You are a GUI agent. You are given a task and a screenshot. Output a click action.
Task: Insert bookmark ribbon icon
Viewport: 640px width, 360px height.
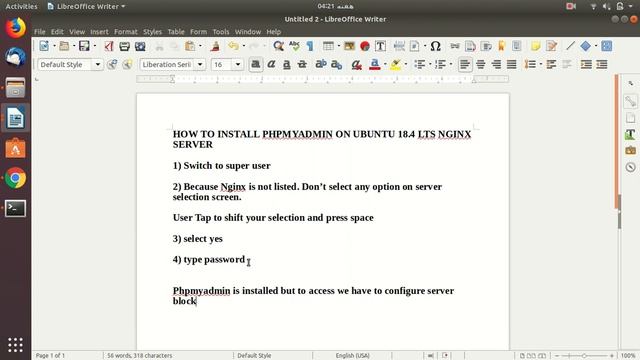coord(502,46)
